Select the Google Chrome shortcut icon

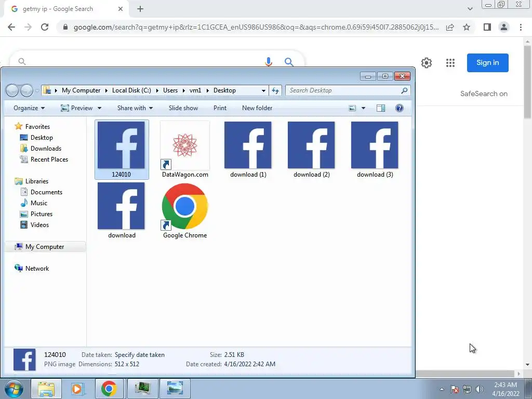(185, 210)
